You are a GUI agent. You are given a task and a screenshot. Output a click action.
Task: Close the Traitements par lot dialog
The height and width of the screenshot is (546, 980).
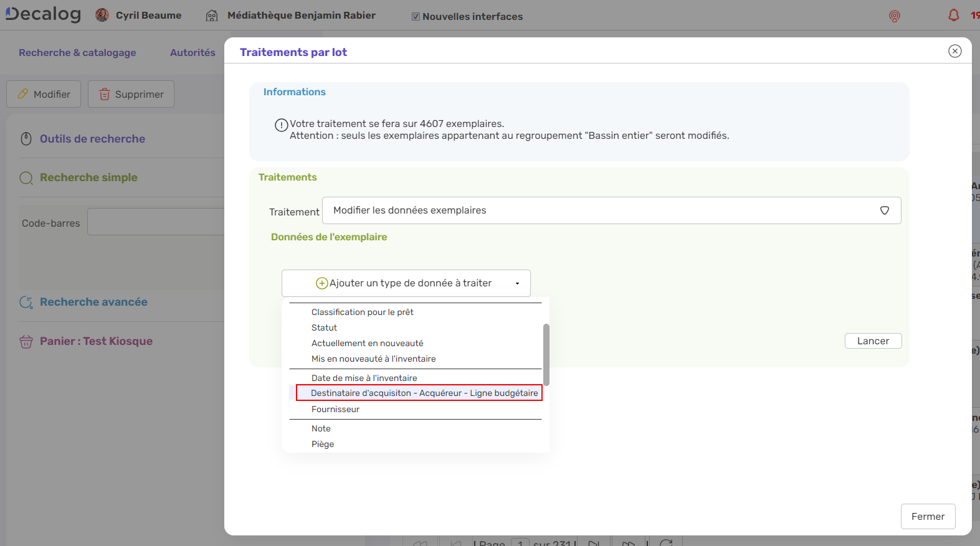click(954, 51)
